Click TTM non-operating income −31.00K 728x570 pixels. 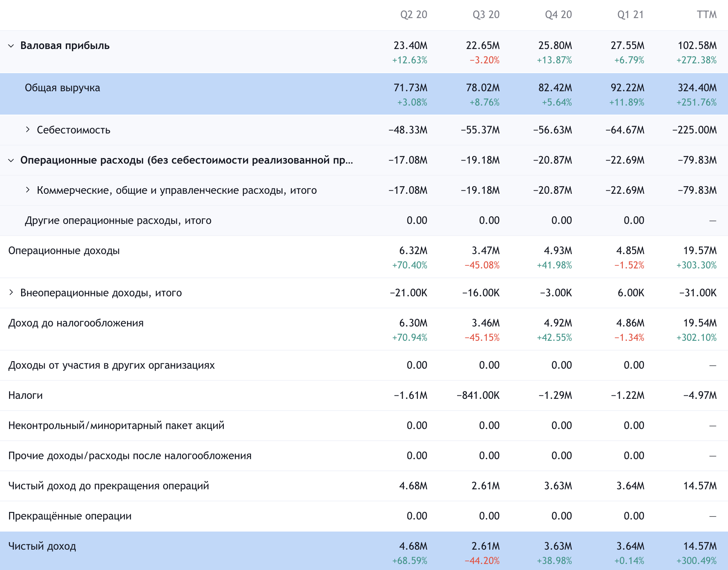(698, 293)
